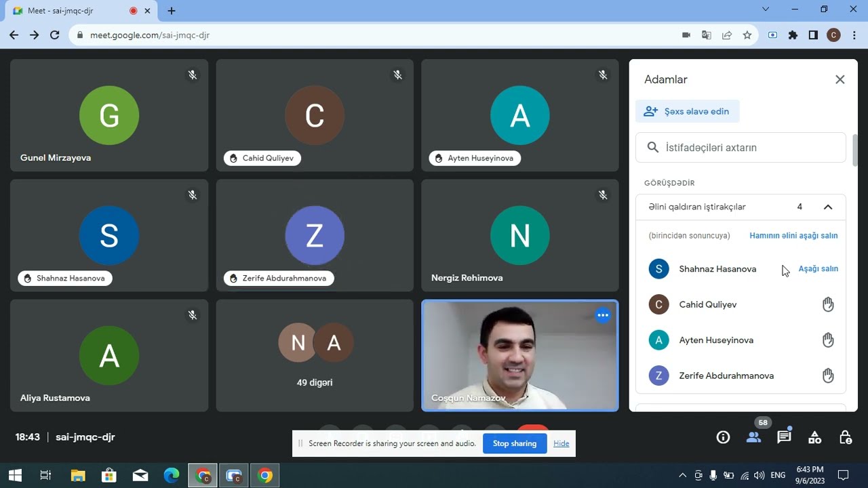Click Stop sharing button
The height and width of the screenshot is (488, 868).
515,443
